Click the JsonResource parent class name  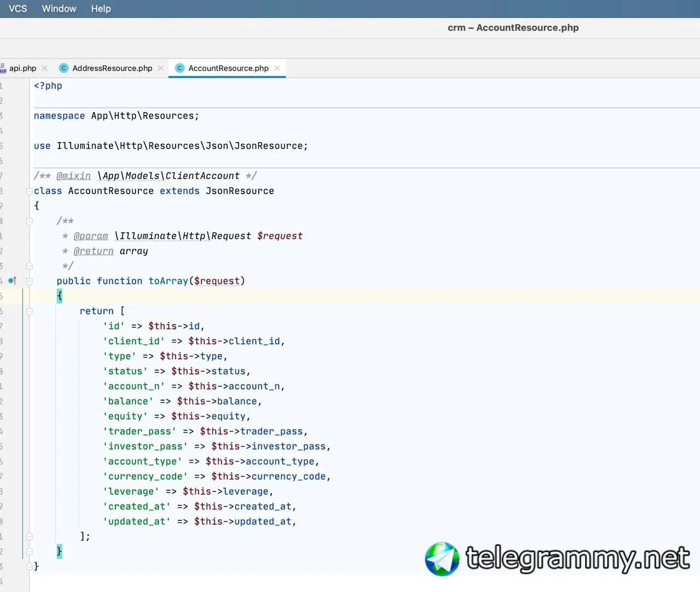pyautogui.click(x=240, y=191)
